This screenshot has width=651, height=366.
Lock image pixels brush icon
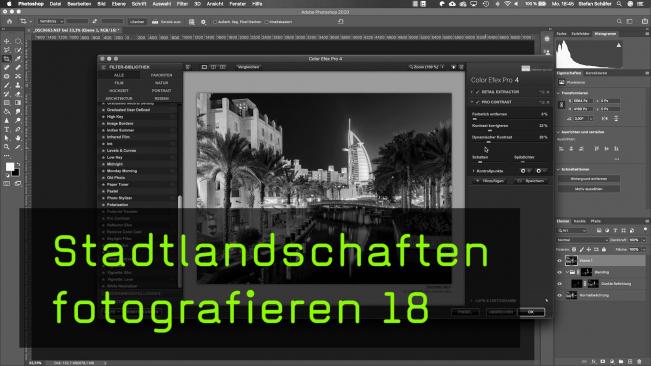(x=582, y=249)
